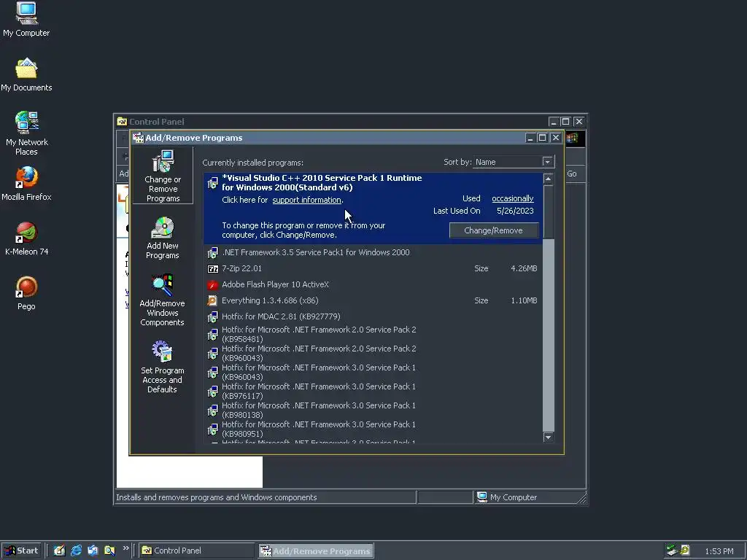
Task: Launch the Pego desktop shortcut
Action: pyautogui.click(x=27, y=293)
